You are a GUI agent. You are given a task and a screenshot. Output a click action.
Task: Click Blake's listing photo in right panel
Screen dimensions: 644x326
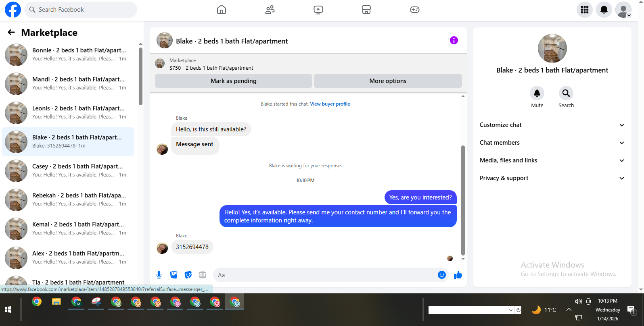click(552, 48)
